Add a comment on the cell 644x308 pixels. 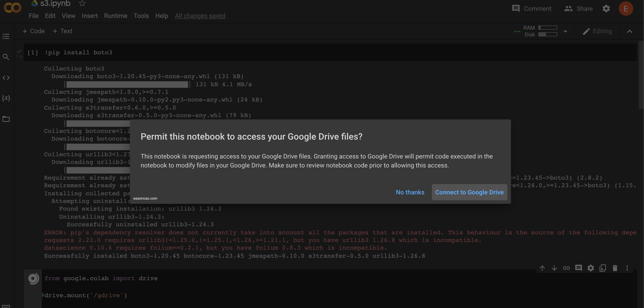(x=579, y=268)
